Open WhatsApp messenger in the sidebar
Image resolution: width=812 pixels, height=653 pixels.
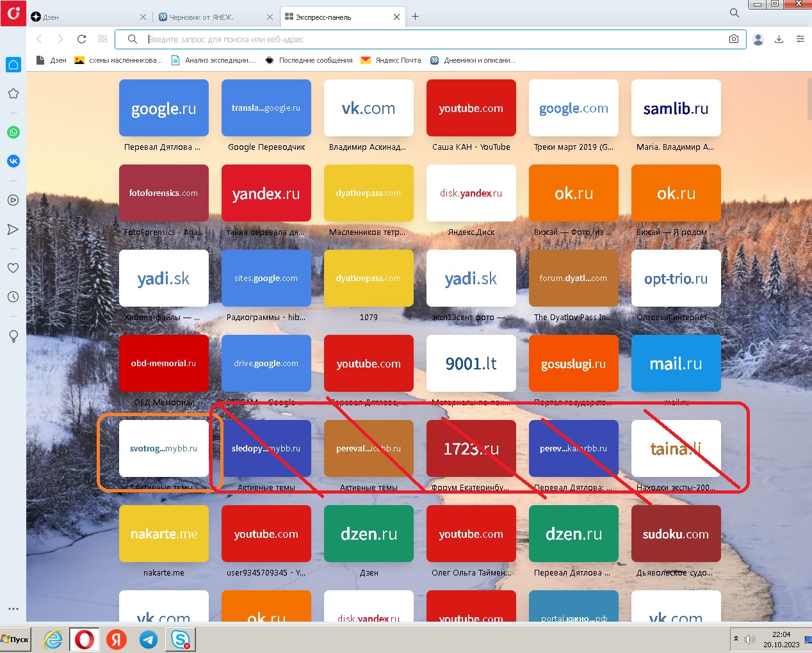coord(13,133)
